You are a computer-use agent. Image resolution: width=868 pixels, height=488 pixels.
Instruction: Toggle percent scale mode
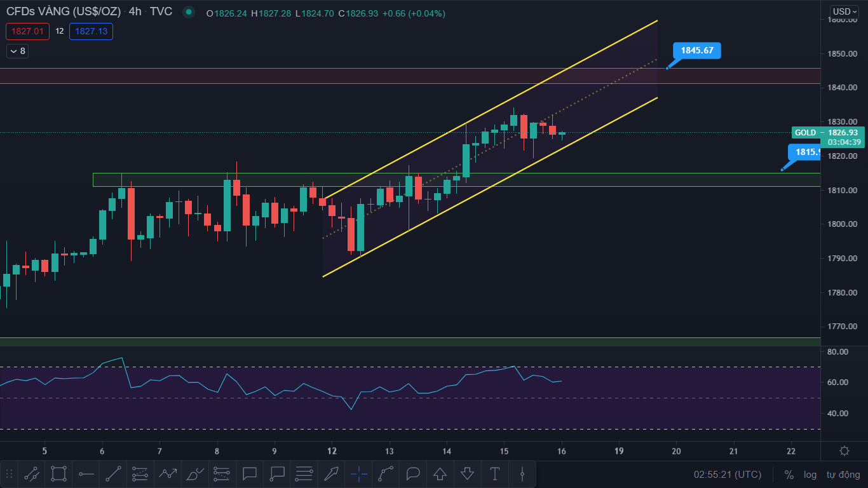[x=789, y=475]
